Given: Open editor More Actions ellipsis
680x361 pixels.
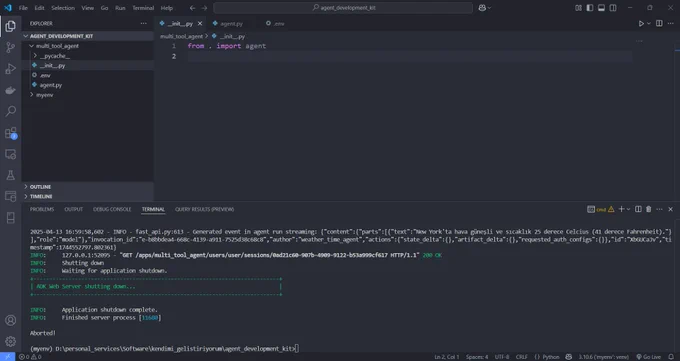Looking at the screenshot, I should [x=670, y=23].
